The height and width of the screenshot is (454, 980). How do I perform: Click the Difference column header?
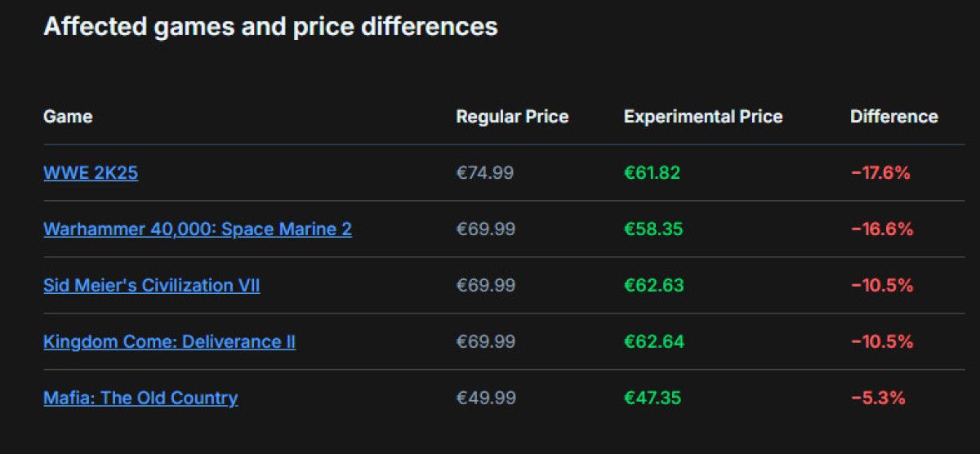[894, 117]
